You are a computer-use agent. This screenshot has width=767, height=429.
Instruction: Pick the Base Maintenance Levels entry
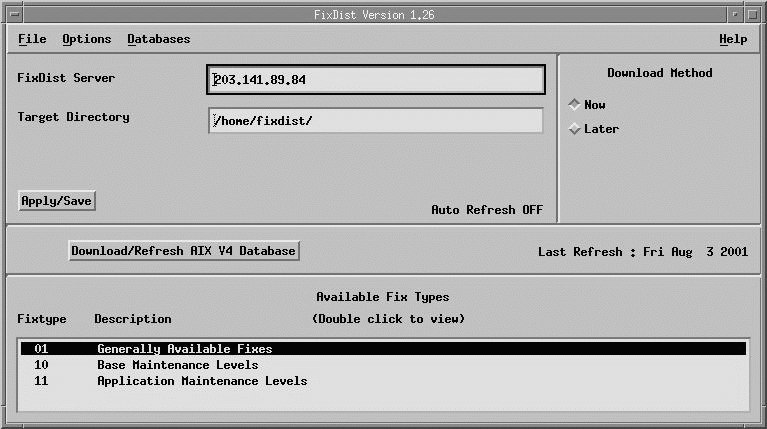[x=177, y=365]
